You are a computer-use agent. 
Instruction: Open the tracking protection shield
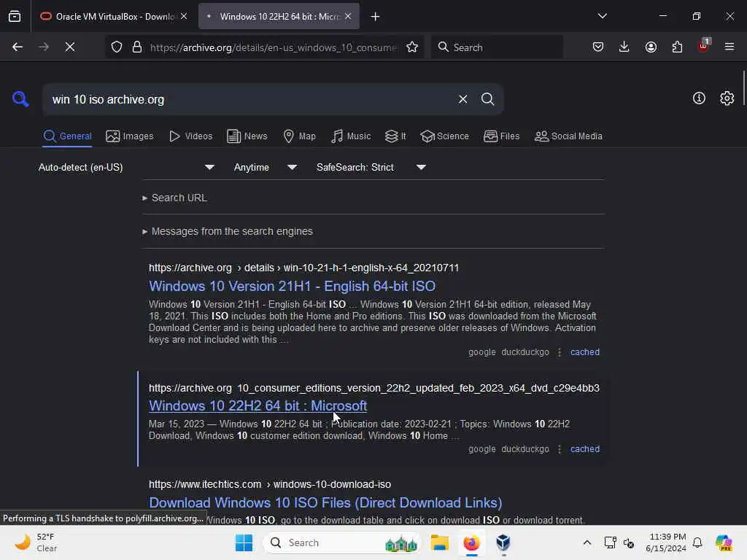[x=117, y=47]
